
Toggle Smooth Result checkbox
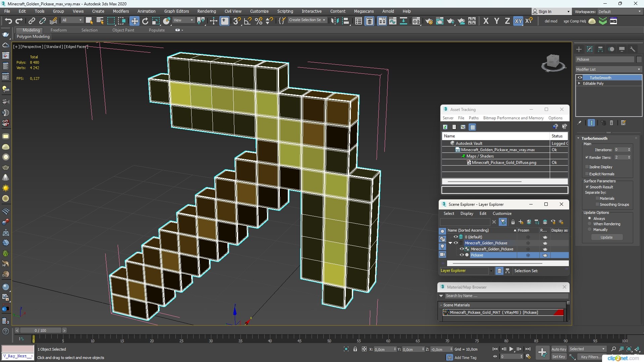click(587, 187)
